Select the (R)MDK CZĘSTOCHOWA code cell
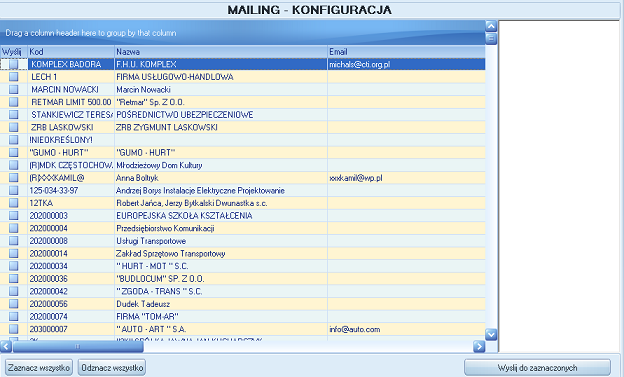The image size is (624, 377). coord(71,165)
